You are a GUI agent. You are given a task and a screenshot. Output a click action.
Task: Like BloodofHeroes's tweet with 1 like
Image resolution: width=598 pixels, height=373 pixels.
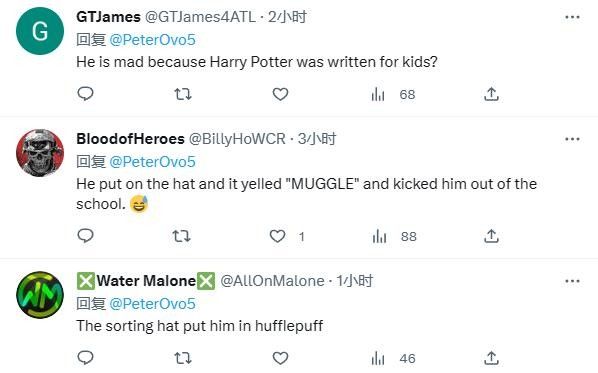[x=287, y=236]
